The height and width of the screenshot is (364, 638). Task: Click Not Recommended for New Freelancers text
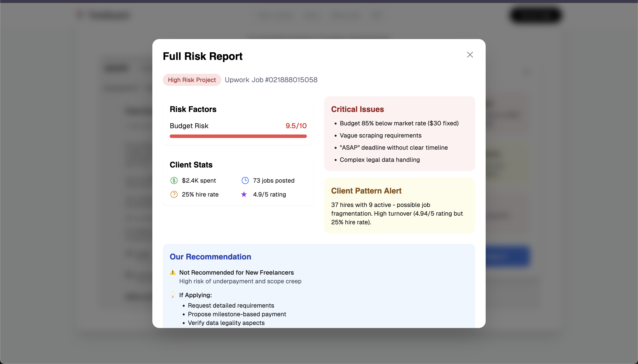pyautogui.click(x=236, y=272)
